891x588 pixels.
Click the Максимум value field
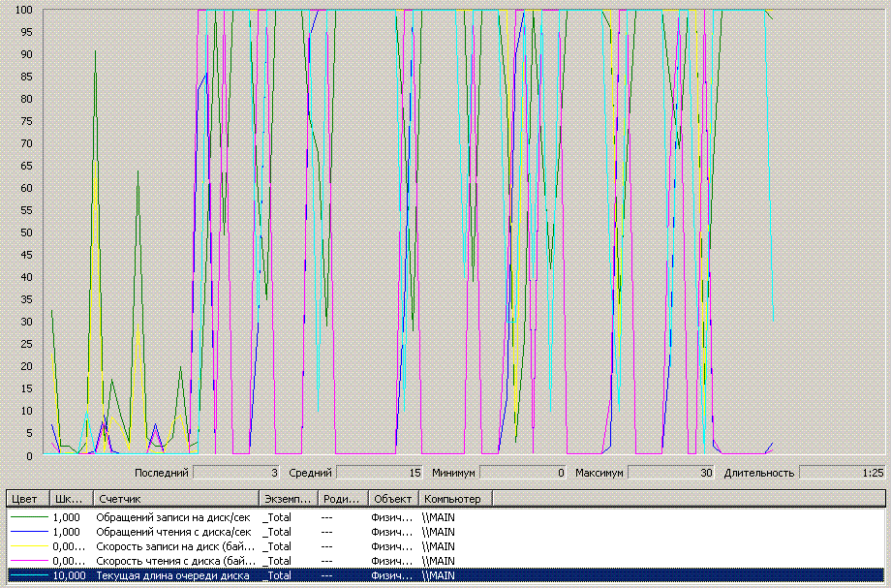(x=671, y=473)
